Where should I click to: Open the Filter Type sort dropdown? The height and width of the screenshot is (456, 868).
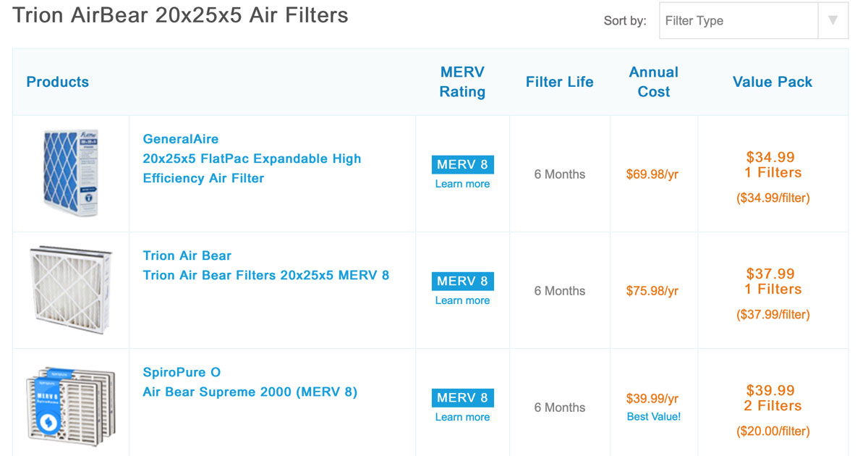click(738, 20)
